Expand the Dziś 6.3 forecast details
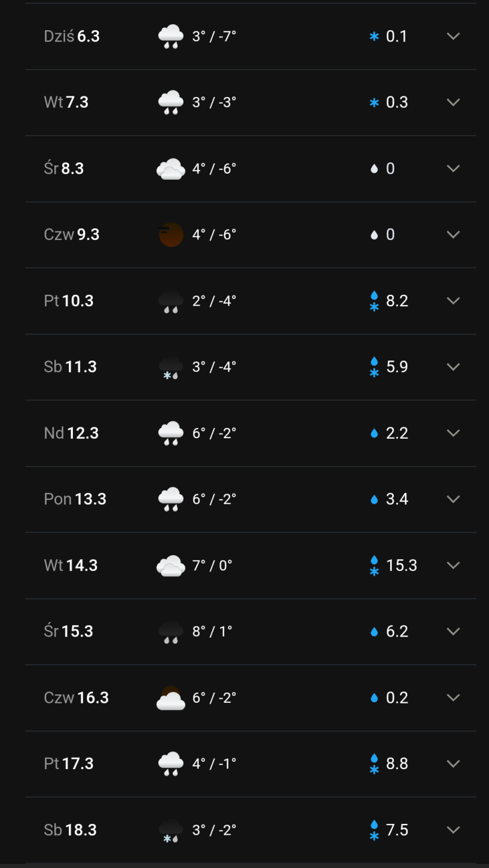Image resolution: width=489 pixels, height=868 pixels. click(x=453, y=36)
